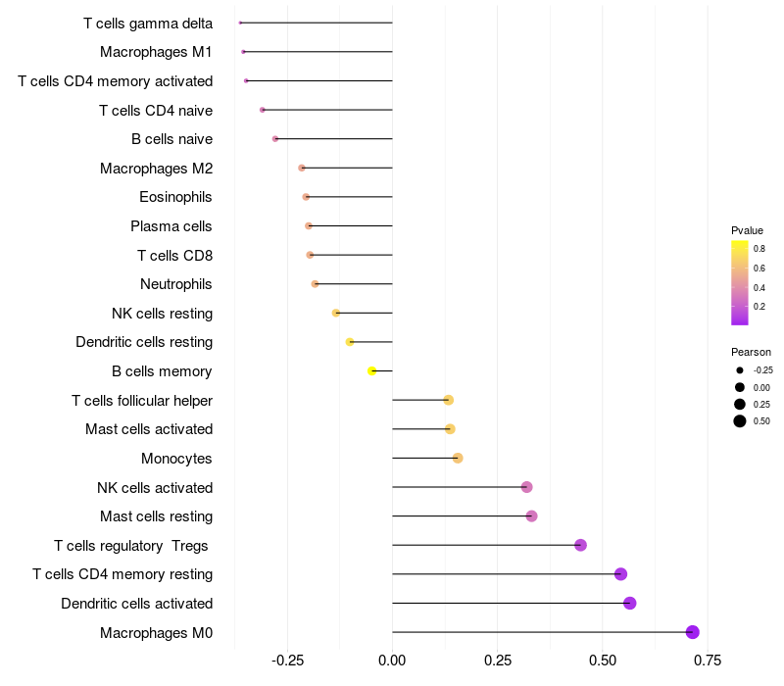Click the Pvalue legend title
Viewport: 784px width, 686px height.
click(747, 230)
